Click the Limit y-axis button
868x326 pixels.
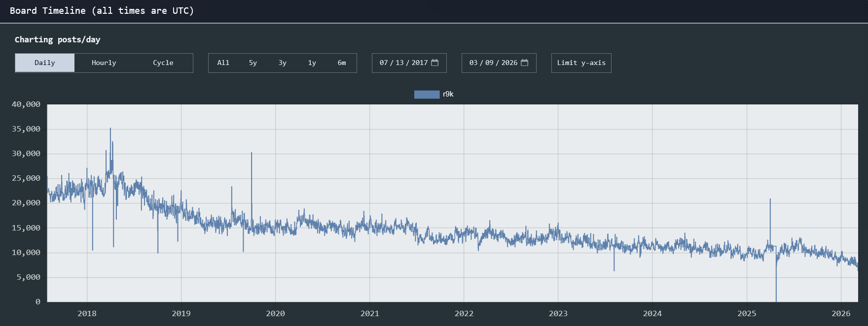(x=581, y=63)
